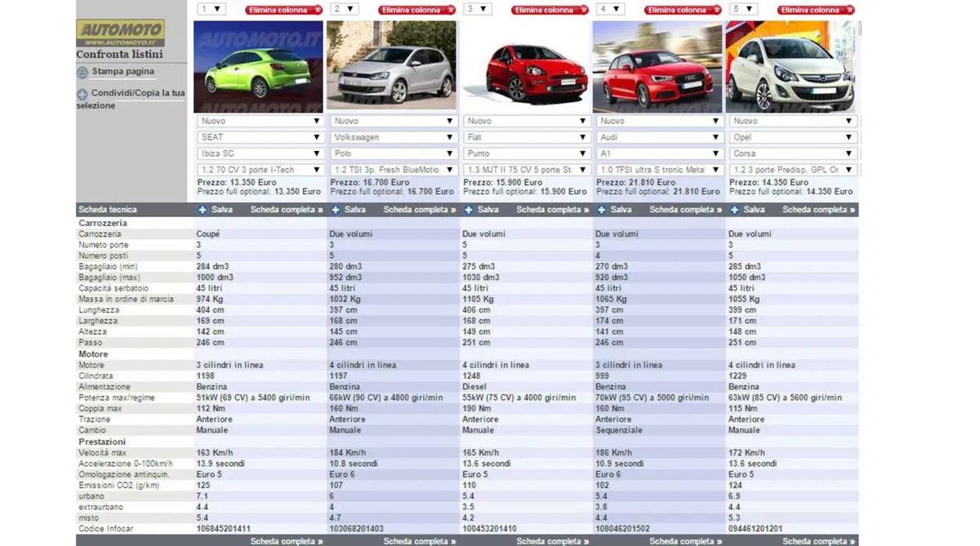Click the red Audi A1 car photo

(657, 67)
